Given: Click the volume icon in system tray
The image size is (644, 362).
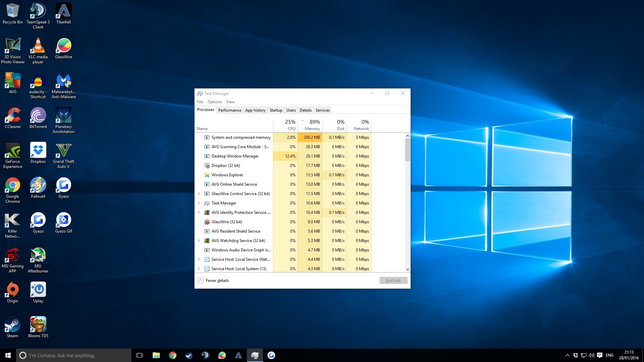Looking at the screenshot, I should [591, 355].
